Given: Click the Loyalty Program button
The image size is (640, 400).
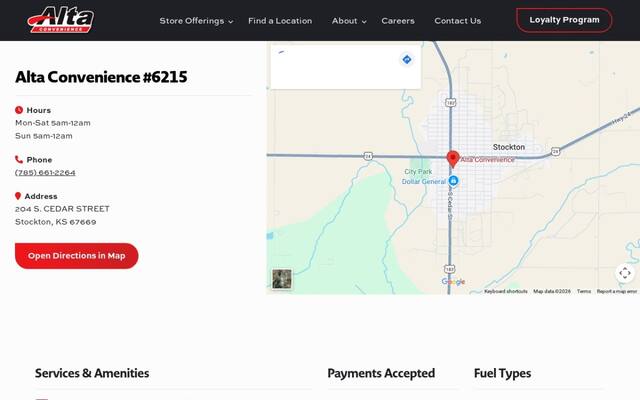Looking at the screenshot, I should point(564,20).
